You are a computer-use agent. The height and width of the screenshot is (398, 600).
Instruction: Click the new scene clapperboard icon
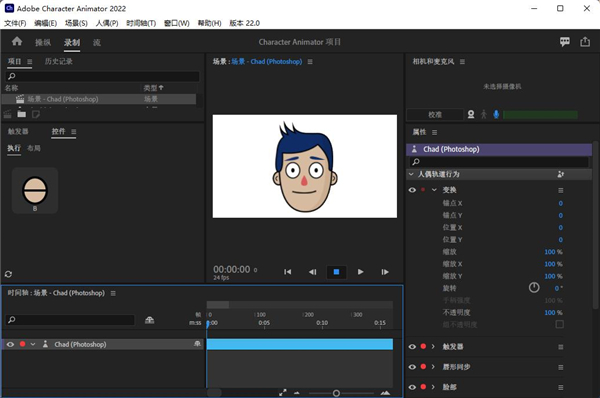point(8,114)
